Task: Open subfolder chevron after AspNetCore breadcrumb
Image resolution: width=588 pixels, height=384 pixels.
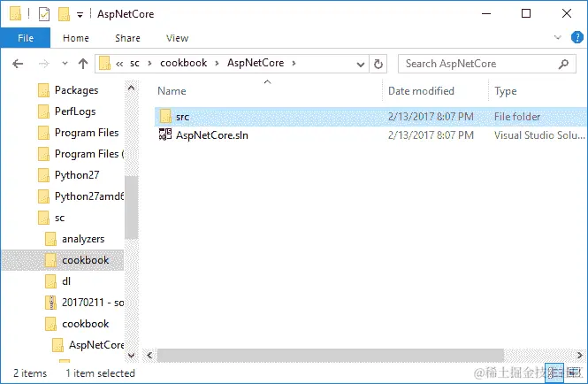Action: pyautogui.click(x=294, y=63)
